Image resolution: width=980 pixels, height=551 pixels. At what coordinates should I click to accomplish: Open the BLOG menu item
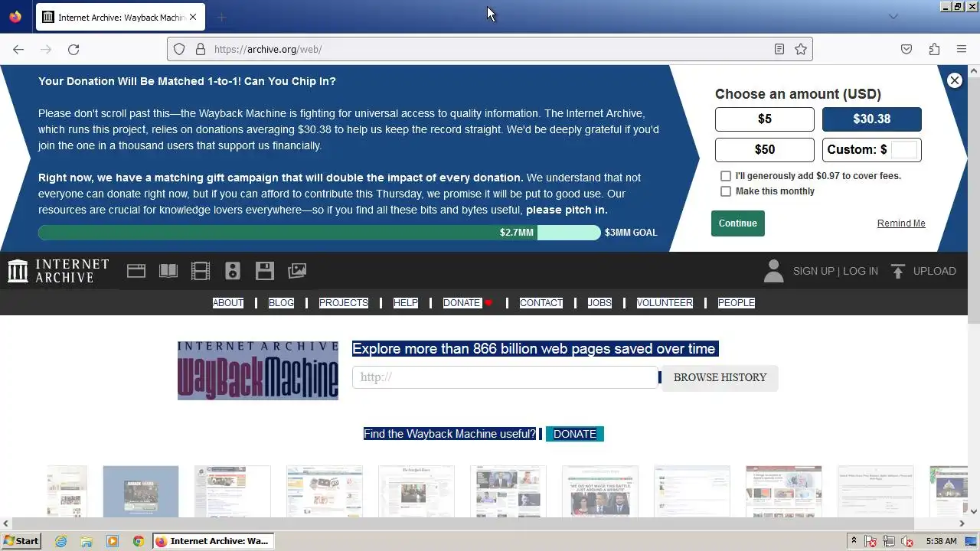point(281,303)
